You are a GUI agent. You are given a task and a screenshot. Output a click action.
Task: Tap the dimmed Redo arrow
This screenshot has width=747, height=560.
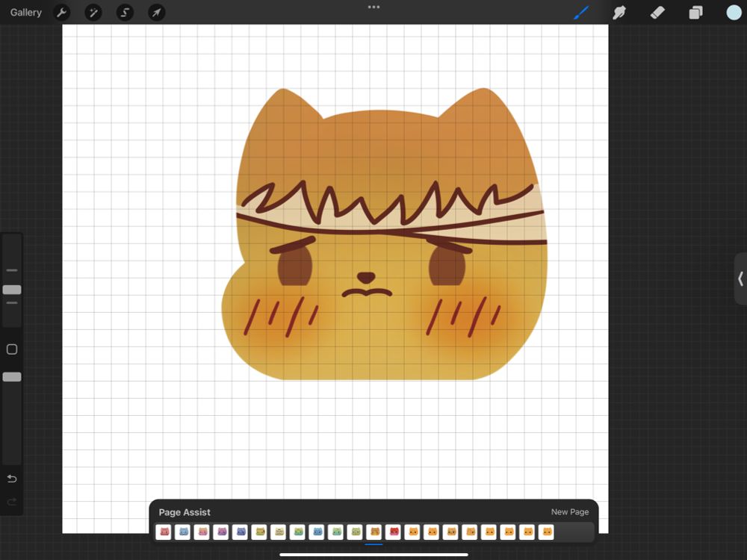pos(12,502)
